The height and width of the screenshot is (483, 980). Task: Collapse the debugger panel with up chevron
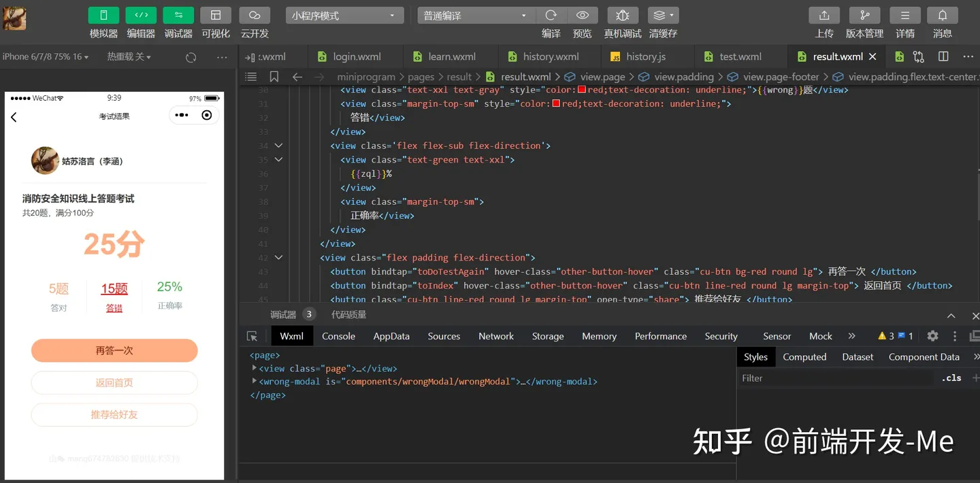[x=951, y=316]
